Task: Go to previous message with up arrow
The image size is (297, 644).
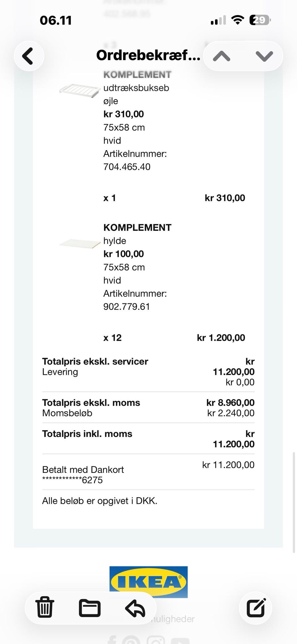Action: click(x=222, y=56)
